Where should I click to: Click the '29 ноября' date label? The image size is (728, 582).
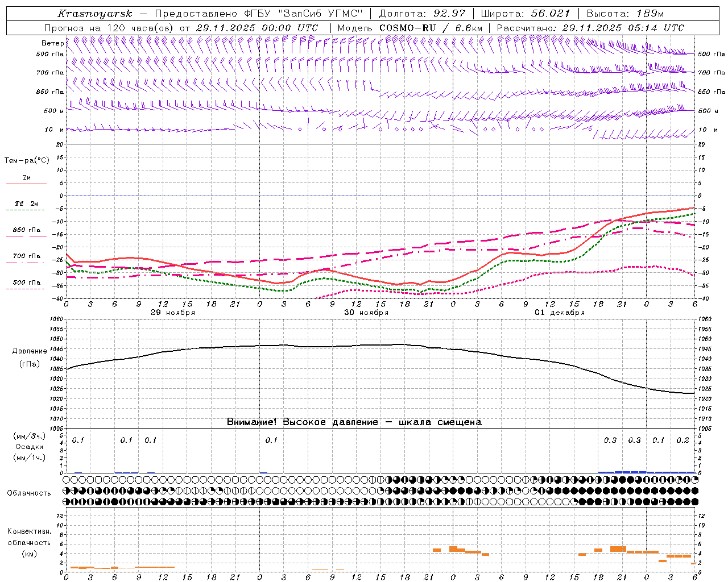pos(173,313)
